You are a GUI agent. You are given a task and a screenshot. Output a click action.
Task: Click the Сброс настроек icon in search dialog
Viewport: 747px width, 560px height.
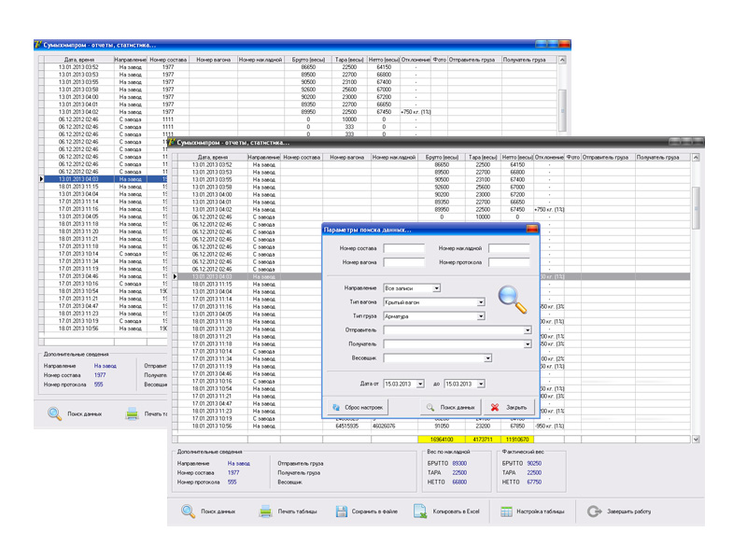point(337,407)
